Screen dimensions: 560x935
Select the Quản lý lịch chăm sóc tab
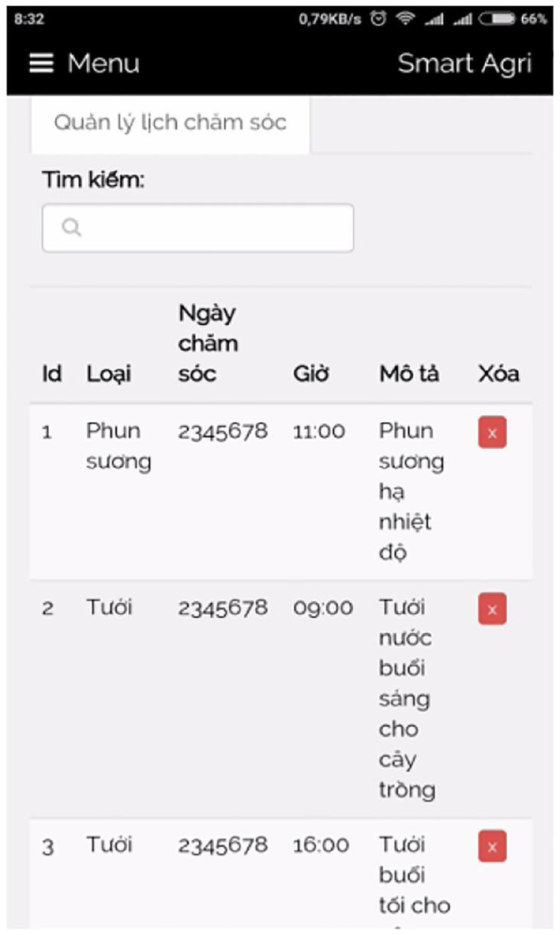170,123
